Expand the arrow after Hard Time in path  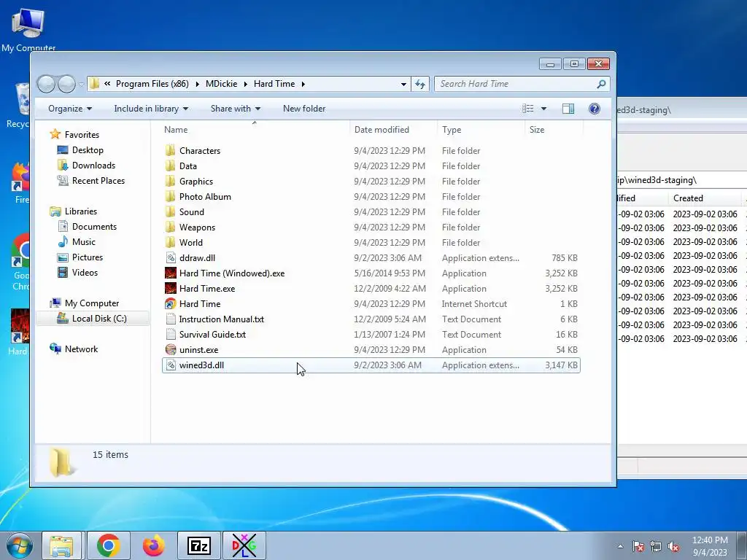click(x=303, y=84)
